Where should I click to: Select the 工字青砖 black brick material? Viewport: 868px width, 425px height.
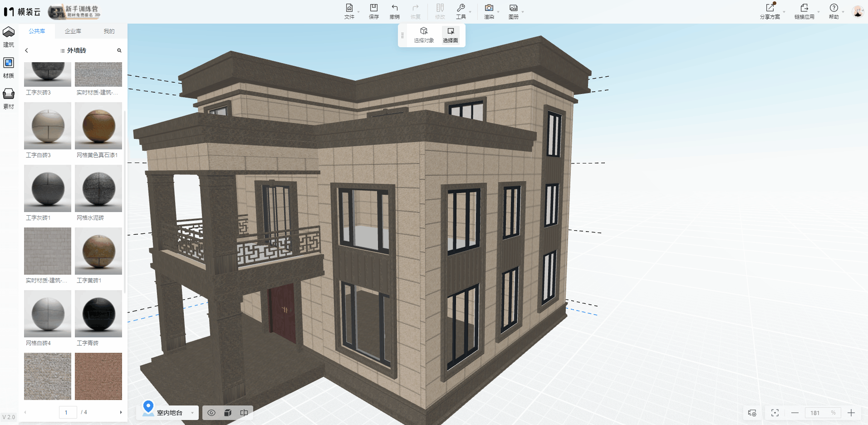click(x=98, y=314)
